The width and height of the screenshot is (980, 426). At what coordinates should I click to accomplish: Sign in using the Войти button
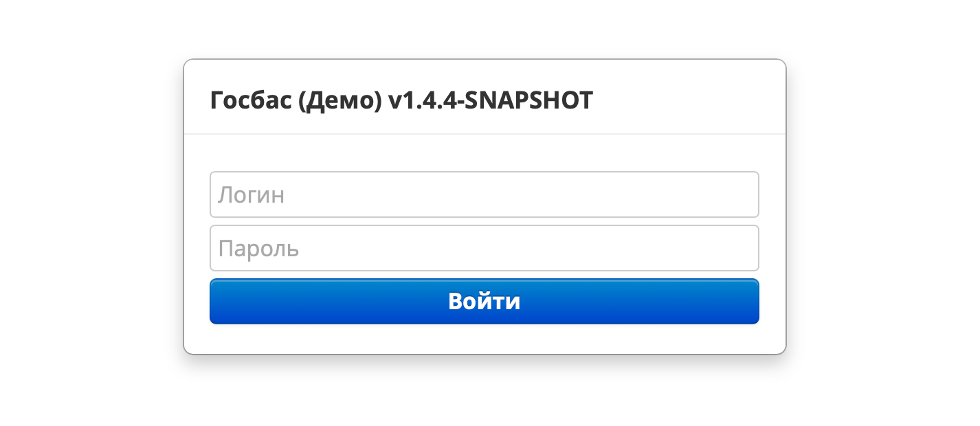(x=484, y=302)
